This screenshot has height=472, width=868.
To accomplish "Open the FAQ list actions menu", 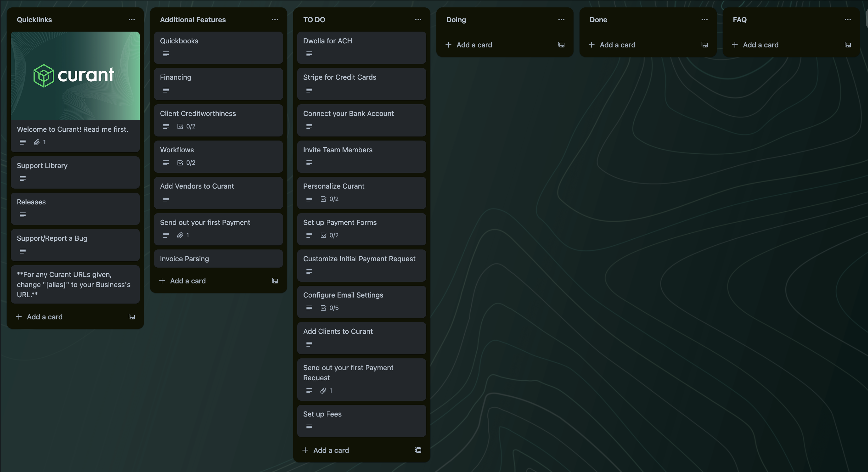I will [x=847, y=19].
